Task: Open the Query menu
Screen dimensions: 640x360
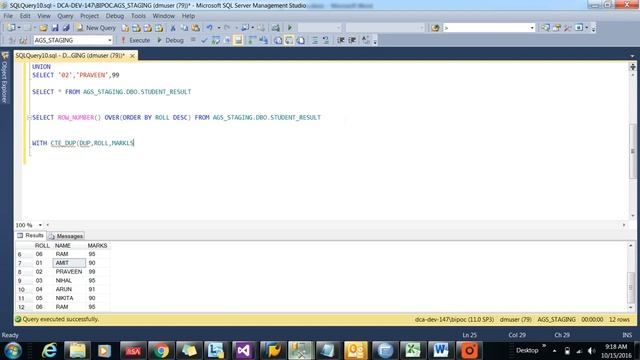Action: coord(65,16)
